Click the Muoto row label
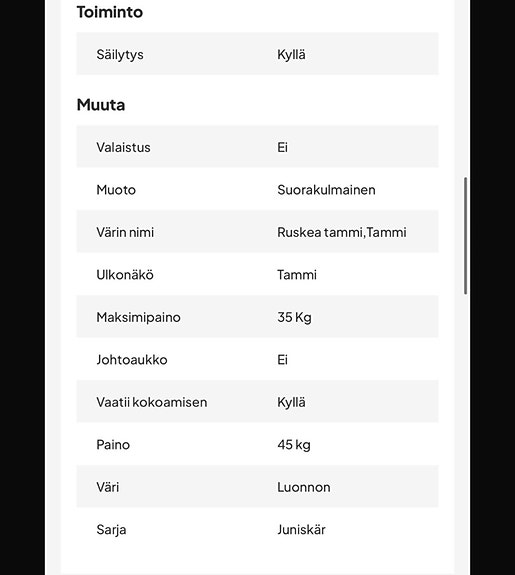Image resolution: width=515 pixels, height=575 pixels. (116, 190)
